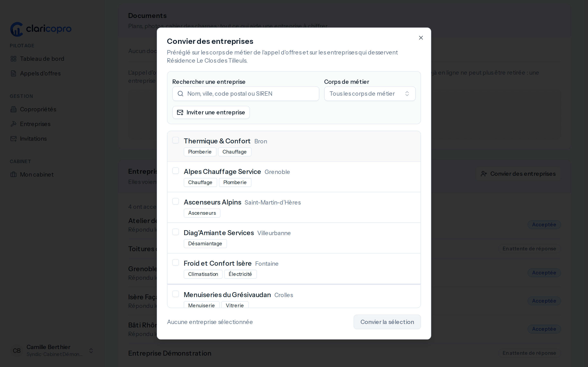Viewport: 588px width, 367px height.
Task: Focus the Nom, ville, code postal search field
Action: click(x=246, y=94)
